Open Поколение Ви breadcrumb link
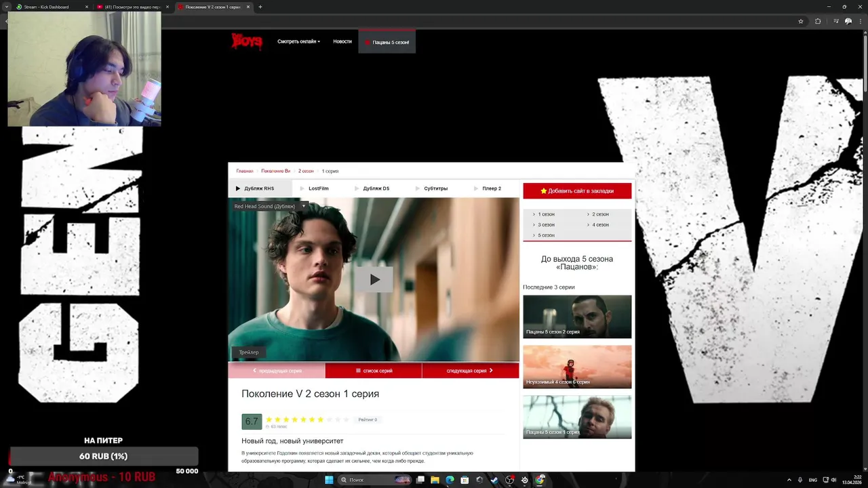The image size is (868, 488). (276, 171)
